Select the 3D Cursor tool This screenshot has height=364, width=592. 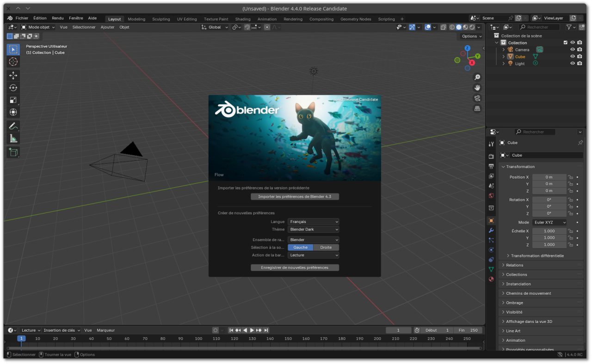coord(13,62)
